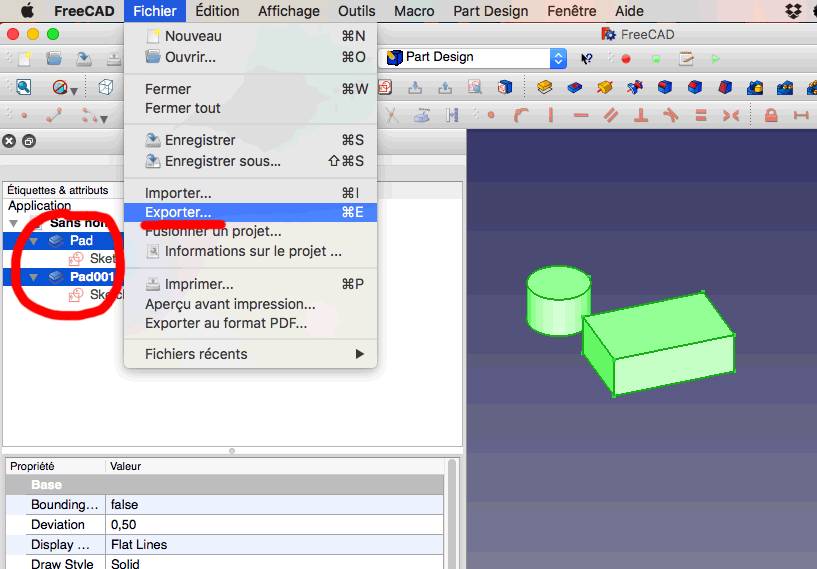Click the Display mode value Flat Lines
Image resolution: width=817 pixels, height=569 pixels.
(x=139, y=545)
